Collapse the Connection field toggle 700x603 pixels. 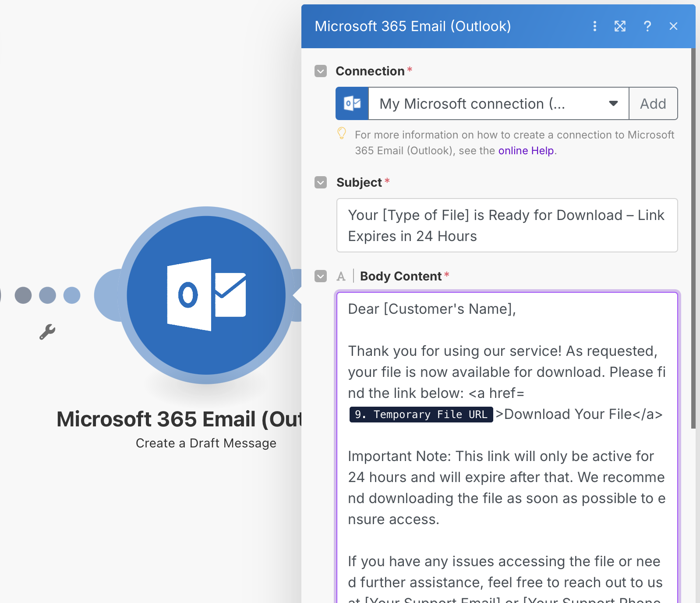[321, 71]
